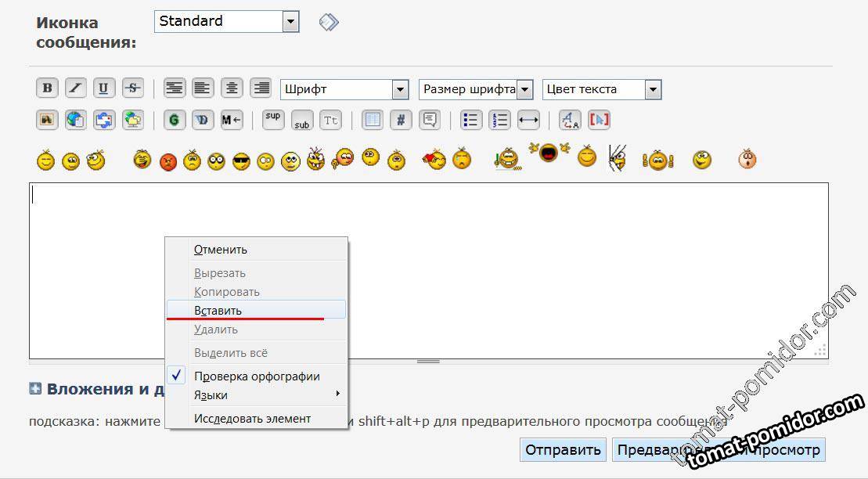868x479 pixels.
Task: Toggle Проверка орфографии spell check
Action: click(257, 376)
